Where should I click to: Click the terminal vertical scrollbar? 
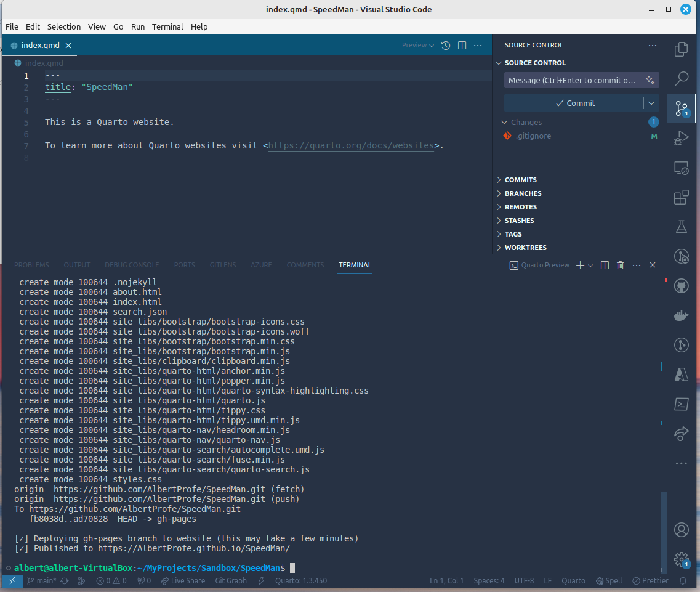(x=664, y=532)
